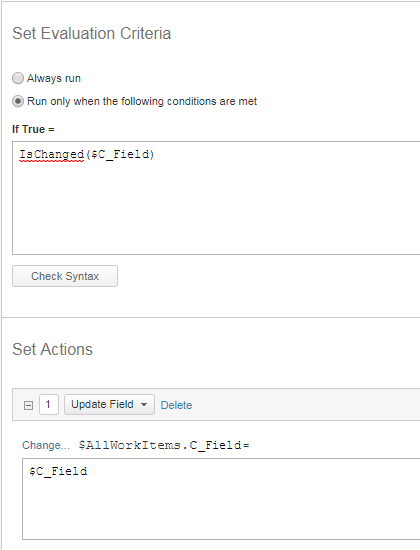Screen dimensions: 420x550
Task: Click the Set Actions heading
Action: tap(53, 349)
